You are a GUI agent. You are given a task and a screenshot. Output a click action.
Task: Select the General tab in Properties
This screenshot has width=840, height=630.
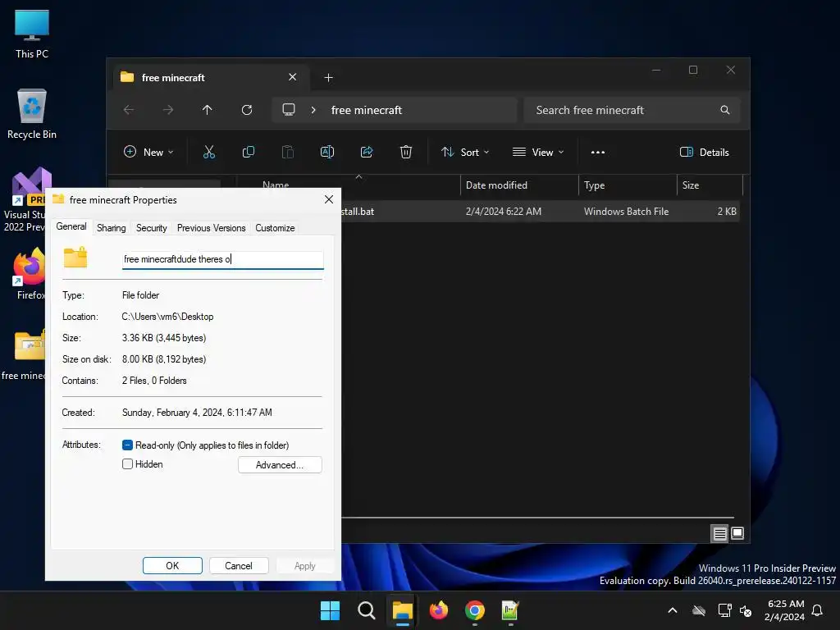tap(71, 226)
